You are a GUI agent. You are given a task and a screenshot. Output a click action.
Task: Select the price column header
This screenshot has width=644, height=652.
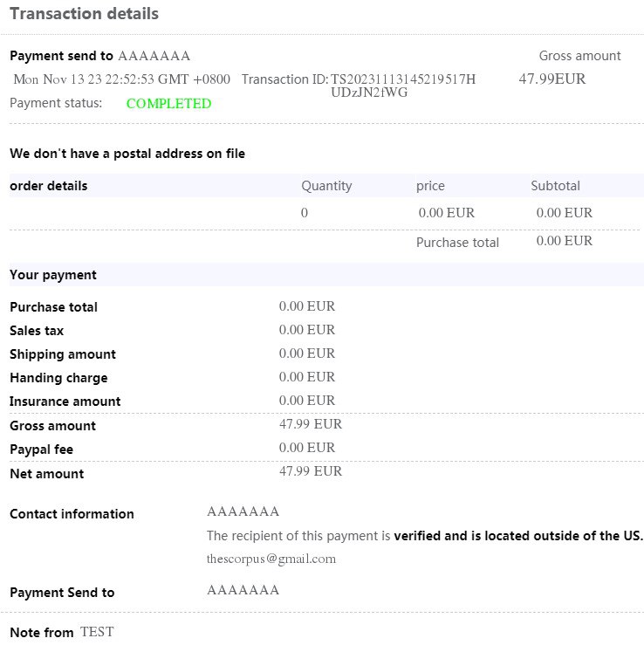[430, 186]
